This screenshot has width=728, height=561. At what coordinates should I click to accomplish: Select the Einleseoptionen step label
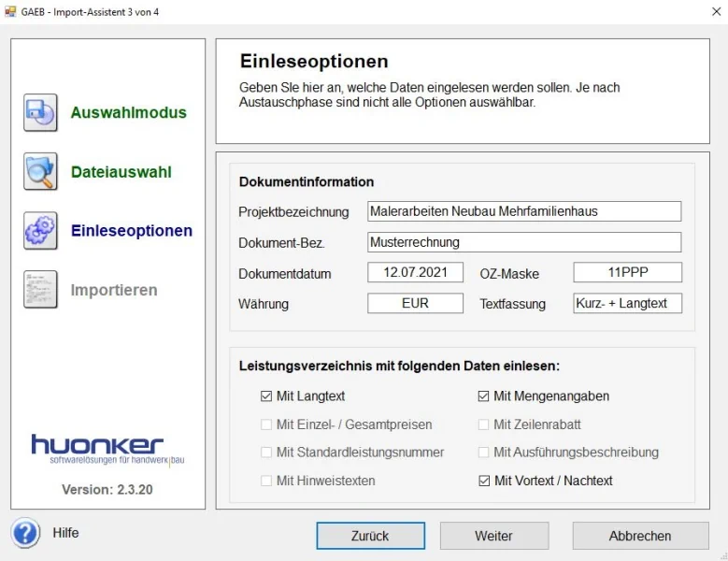click(x=132, y=231)
